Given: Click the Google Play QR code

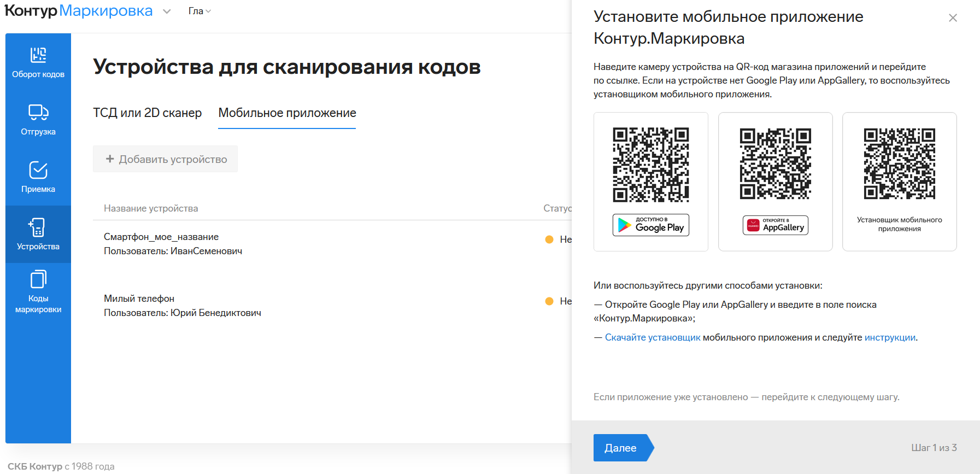Looking at the screenshot, I should [650, 165].
